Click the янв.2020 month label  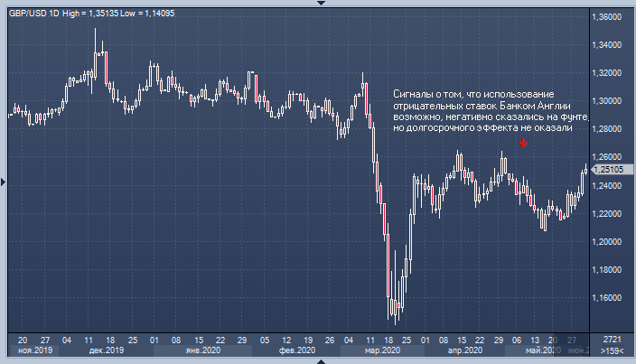pyautogui.click(x=202, y=350)
